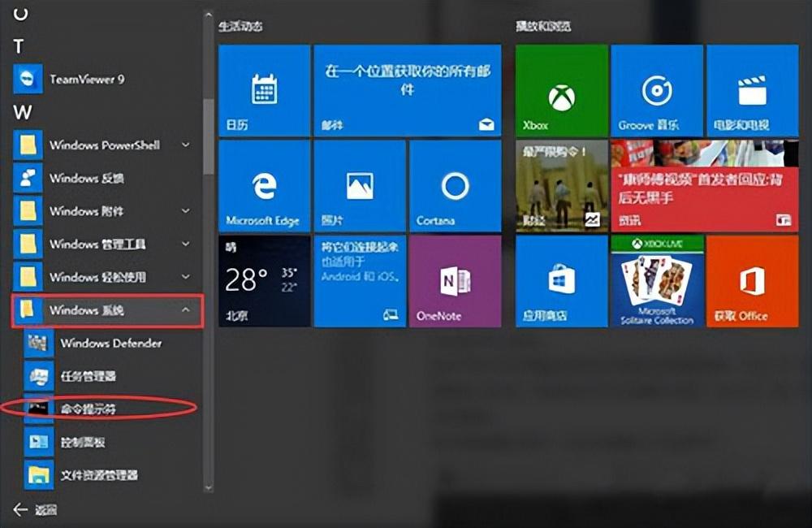
Task: Collapse Windows 系统 folder chevron
Action: pos(185,309)
